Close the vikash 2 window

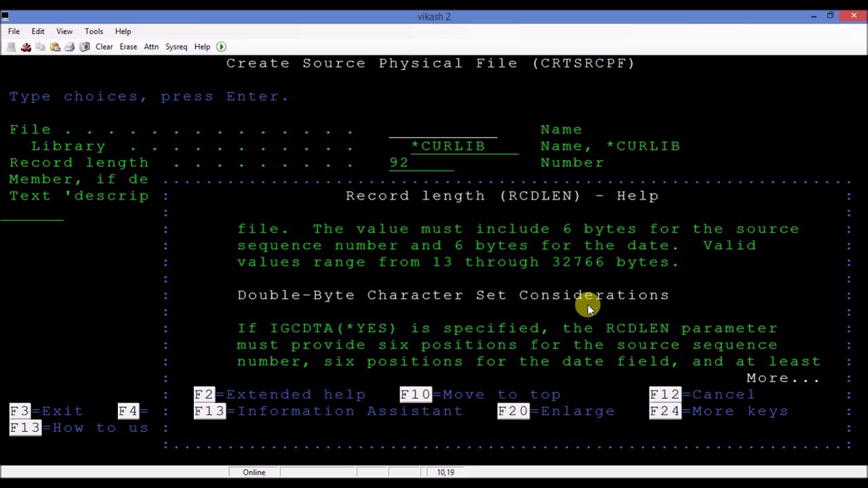coord(854,16)
